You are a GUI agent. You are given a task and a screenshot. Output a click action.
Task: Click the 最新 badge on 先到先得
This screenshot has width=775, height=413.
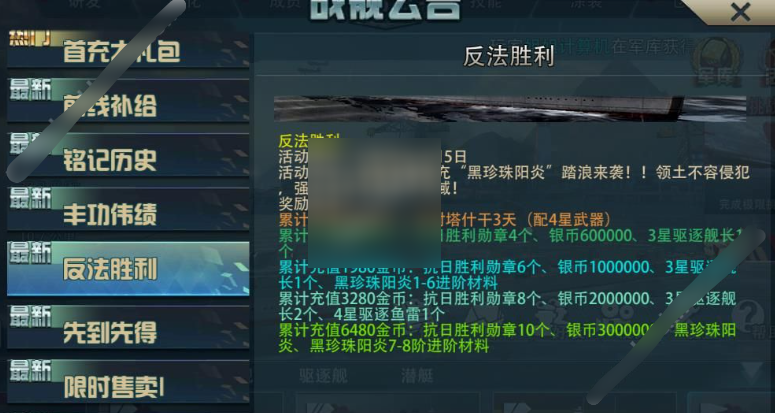pos(30,316)
